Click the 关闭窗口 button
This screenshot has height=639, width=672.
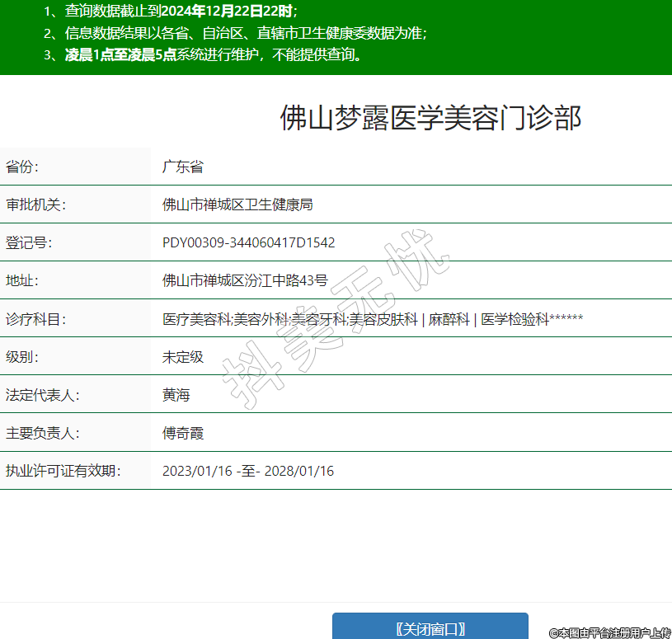pos(430,628)
